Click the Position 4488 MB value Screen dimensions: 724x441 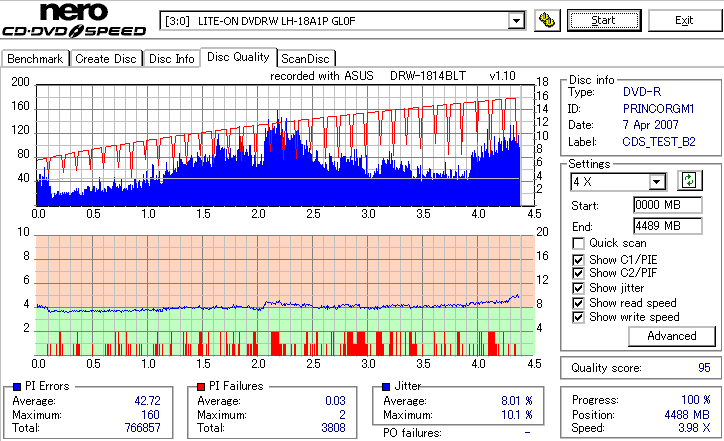tap(687, 415)
